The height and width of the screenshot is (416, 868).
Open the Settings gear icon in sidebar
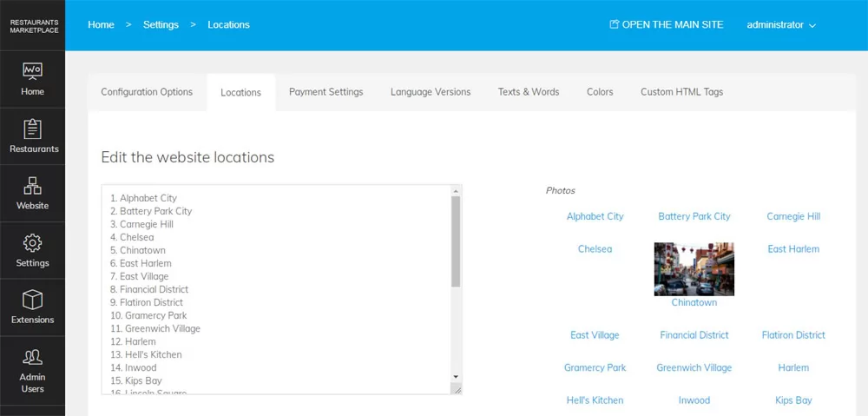[32, 243]
